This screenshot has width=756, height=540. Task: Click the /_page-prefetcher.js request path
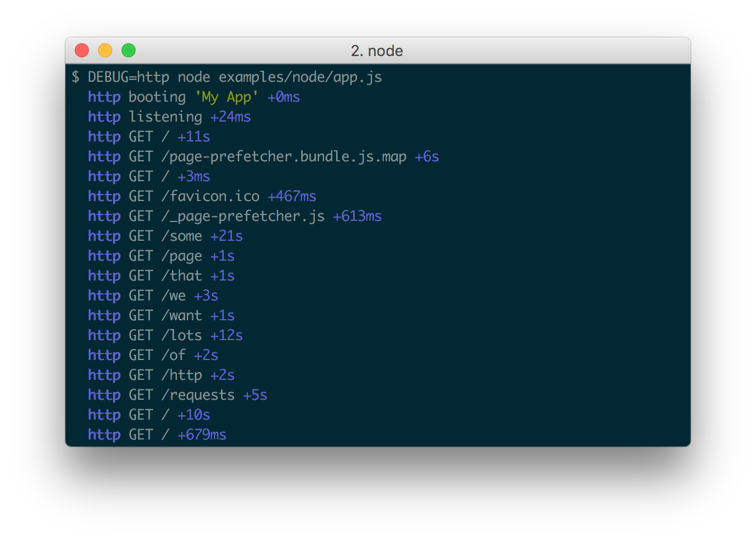242,216
